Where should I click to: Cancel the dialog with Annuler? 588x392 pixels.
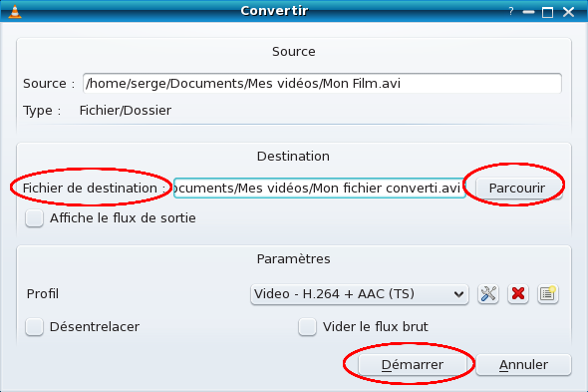tap(523, 365)
